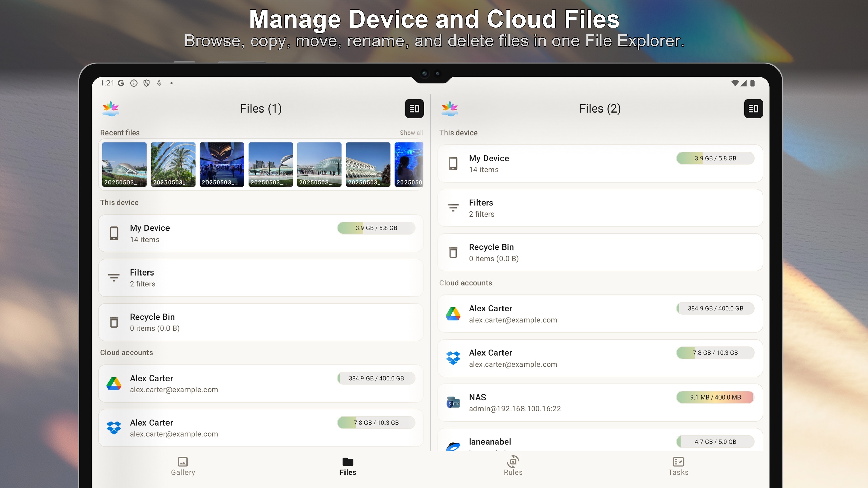Open Recycle Bin in Files (1) pane
Image resolution: width=868 pixels, height=488 pixels.
click(261, 322)
